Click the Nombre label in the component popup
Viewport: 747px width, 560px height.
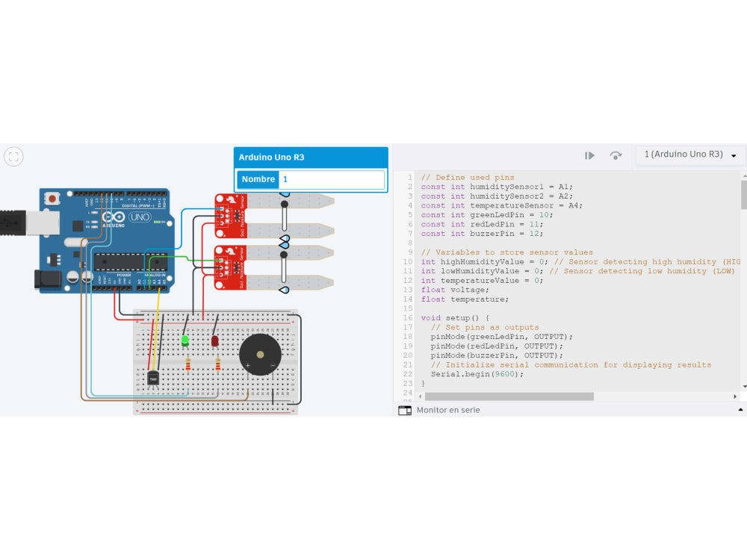[x=258, y=179]
